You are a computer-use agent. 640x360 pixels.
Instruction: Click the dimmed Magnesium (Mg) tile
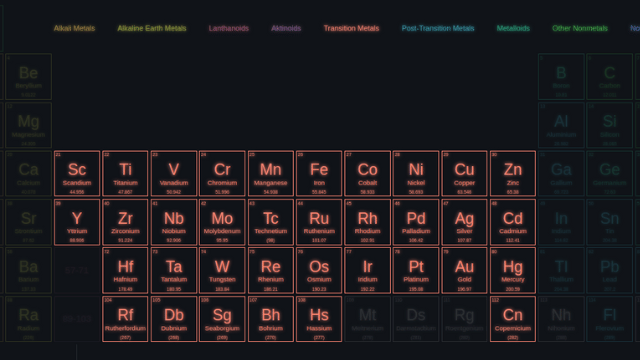point(29,125)
